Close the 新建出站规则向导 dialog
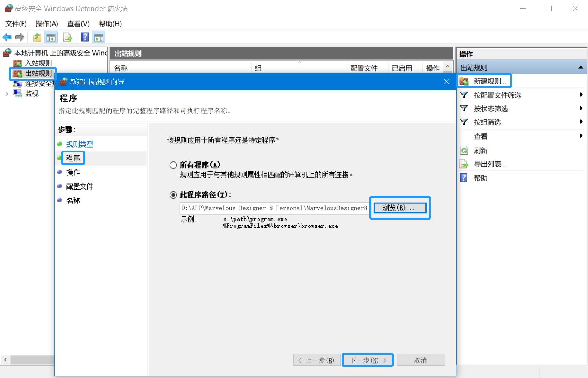The image size is (588, 378). click(446, 81)
